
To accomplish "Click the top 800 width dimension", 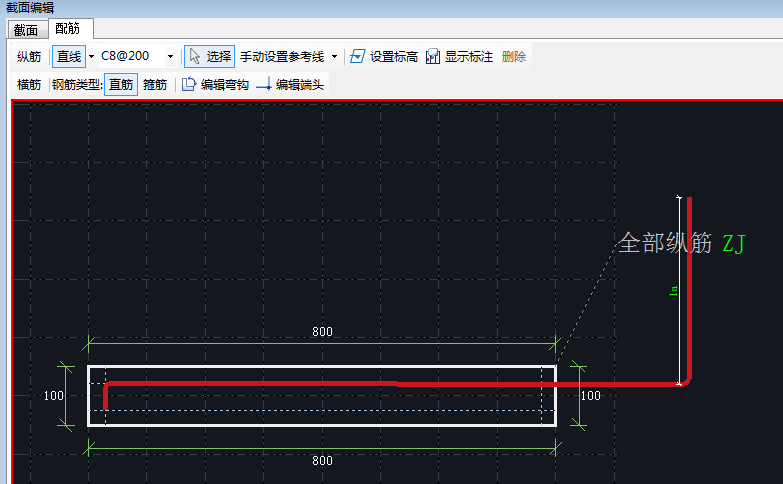I will click(x=323, y=332).
